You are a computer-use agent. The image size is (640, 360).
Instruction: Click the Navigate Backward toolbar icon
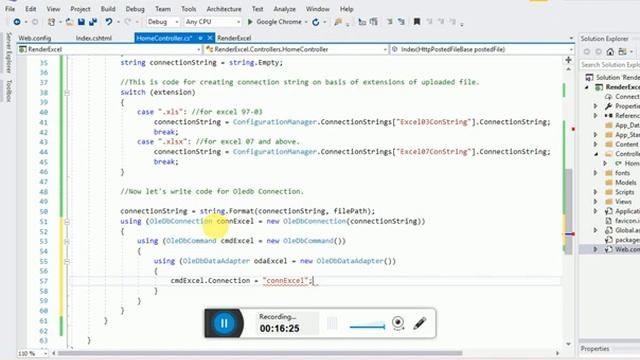(17, 22)
